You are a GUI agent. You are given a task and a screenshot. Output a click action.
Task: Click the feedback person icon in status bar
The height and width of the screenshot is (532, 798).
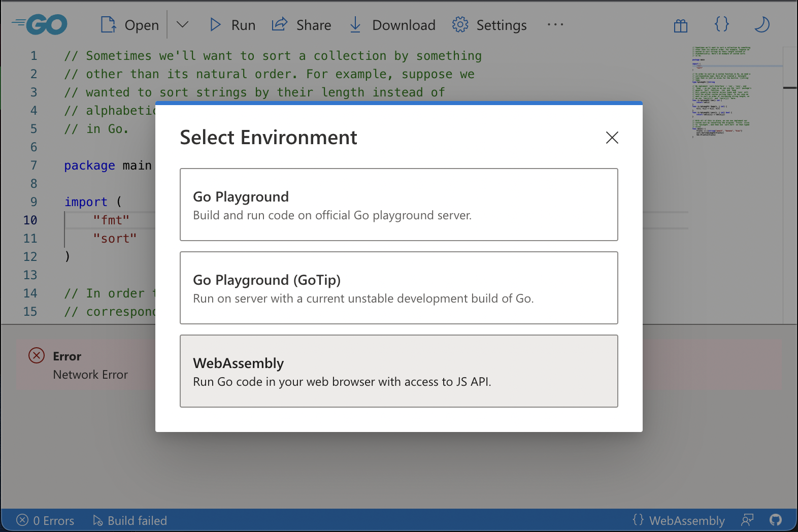[x=747, y=520]
